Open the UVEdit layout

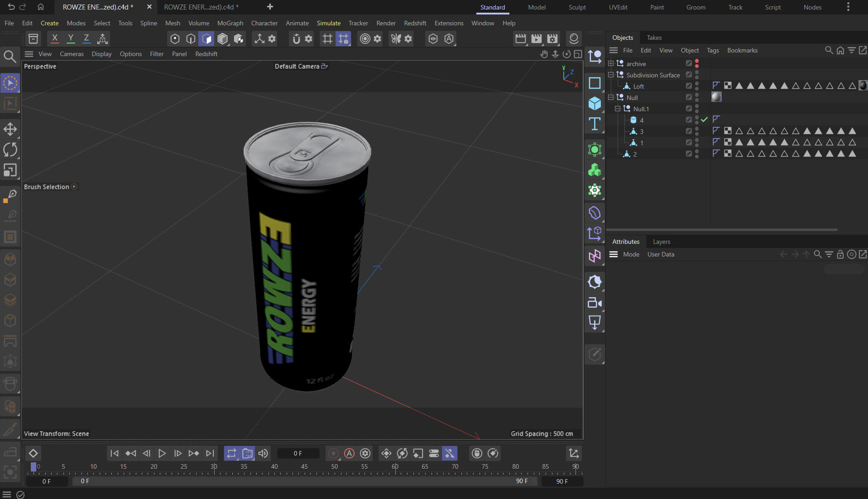(x=618, y=7)
